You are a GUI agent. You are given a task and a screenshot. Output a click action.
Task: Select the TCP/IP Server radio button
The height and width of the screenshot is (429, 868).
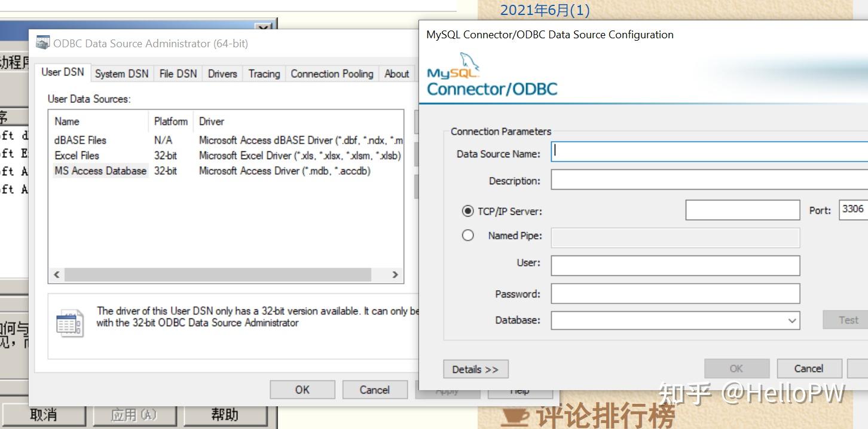(468, 211)
